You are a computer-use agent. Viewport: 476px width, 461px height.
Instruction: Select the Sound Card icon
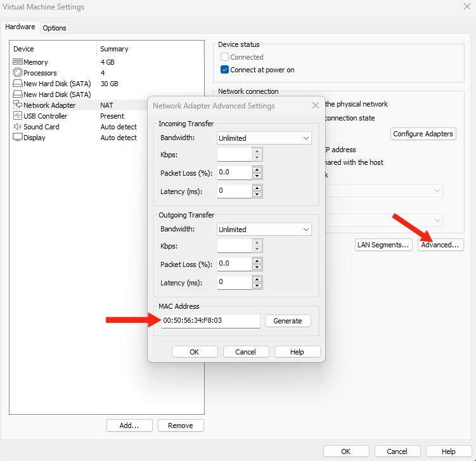(18, 127)
